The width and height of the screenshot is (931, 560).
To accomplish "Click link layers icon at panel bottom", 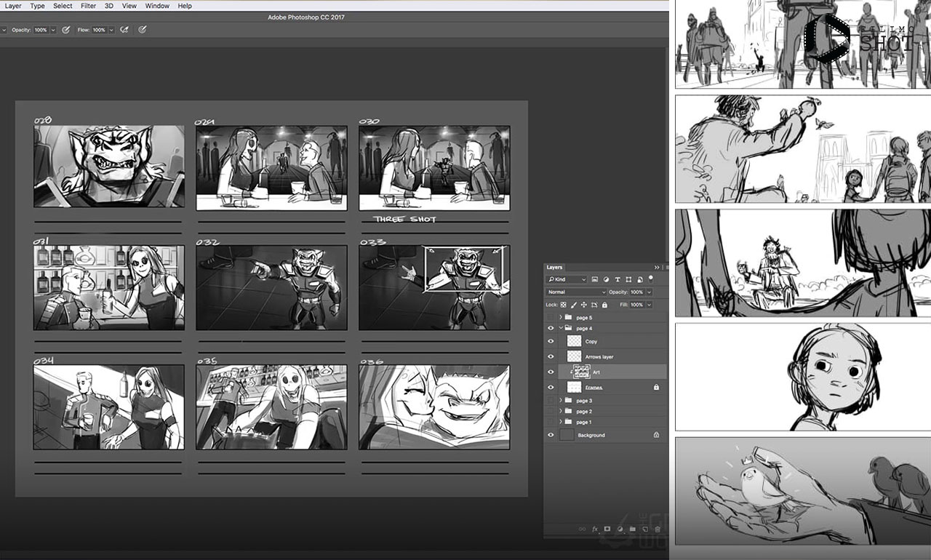I will click(x=582, y=529).
